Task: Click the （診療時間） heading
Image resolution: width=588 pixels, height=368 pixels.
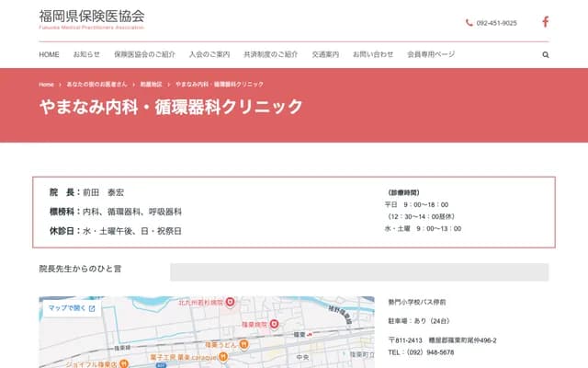Action: (x=403, y=192)
